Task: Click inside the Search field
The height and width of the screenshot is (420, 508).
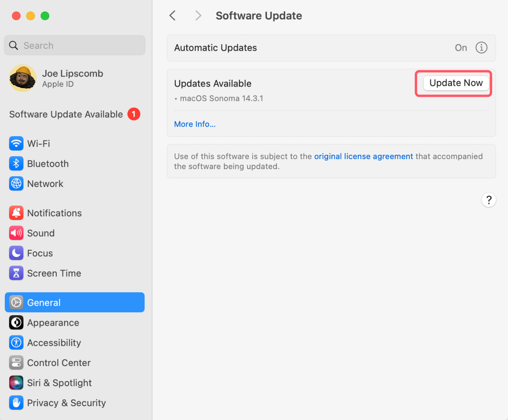Action: point(75,45)
